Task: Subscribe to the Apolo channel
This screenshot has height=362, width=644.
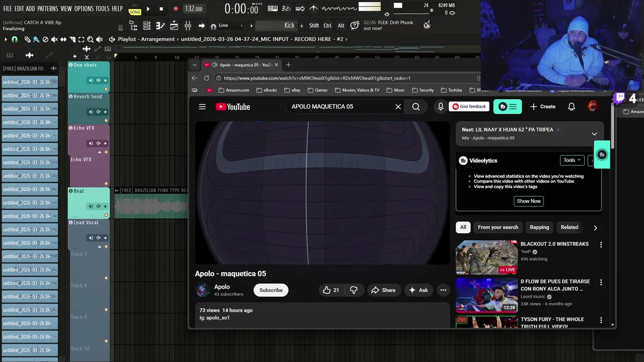Action: point(271,290)
